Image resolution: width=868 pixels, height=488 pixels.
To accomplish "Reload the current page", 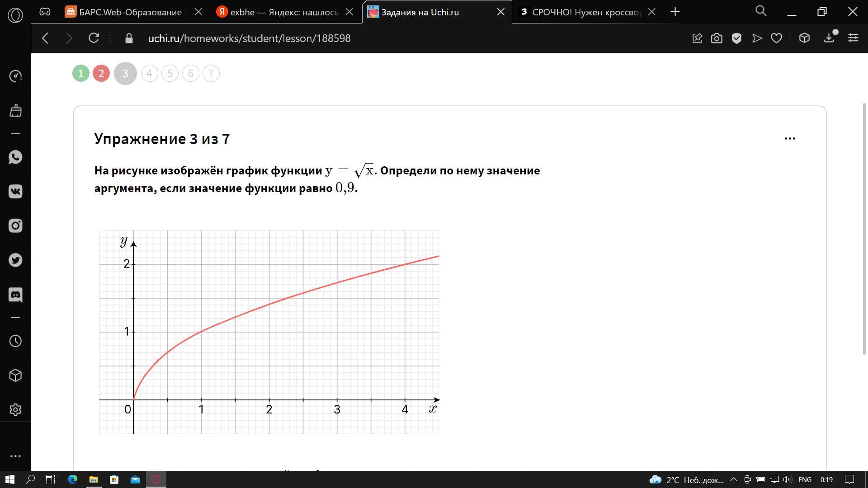I will coord(94,38).
